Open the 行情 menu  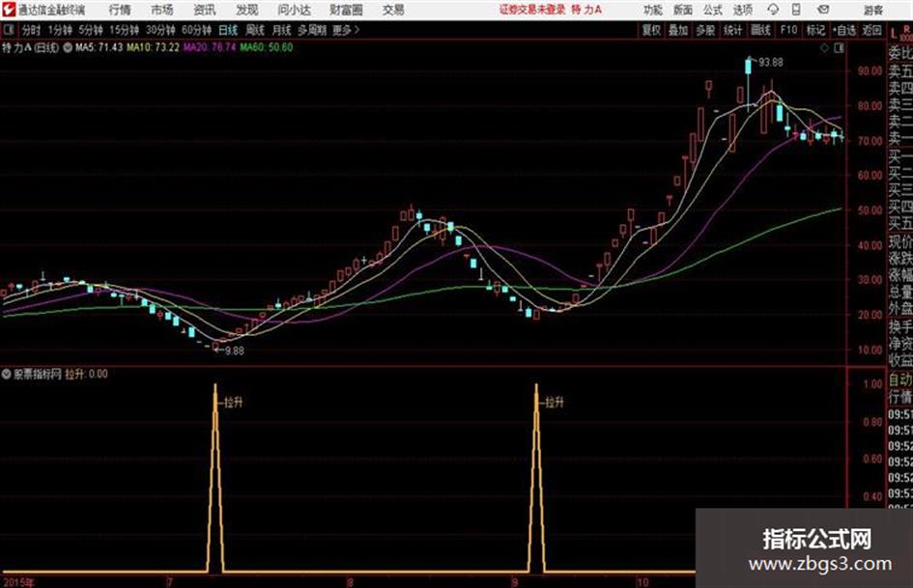[x=120, y=10]
